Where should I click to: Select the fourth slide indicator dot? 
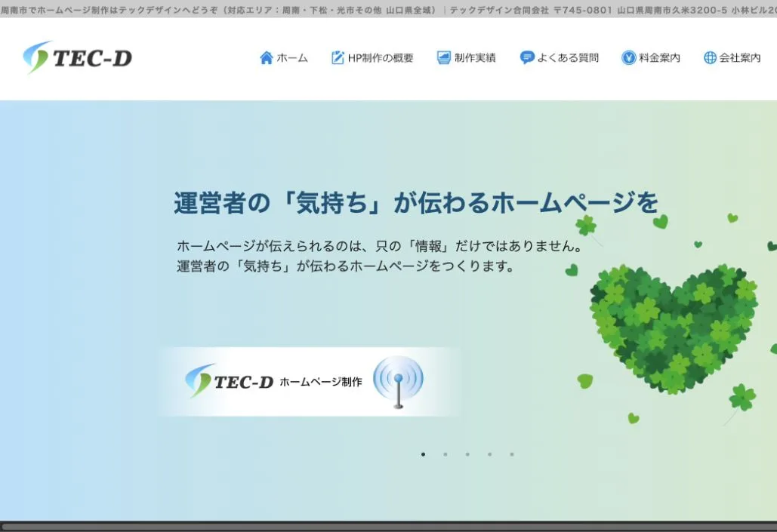click(489, 454)
